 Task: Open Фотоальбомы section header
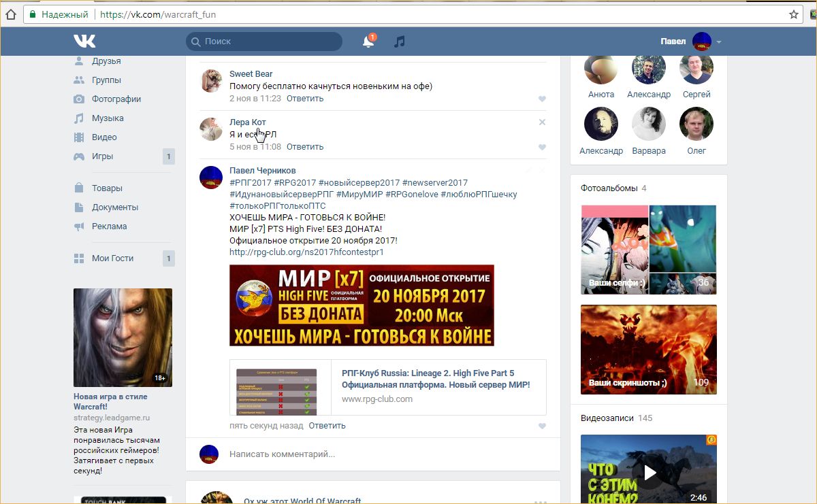click(609, 188)
